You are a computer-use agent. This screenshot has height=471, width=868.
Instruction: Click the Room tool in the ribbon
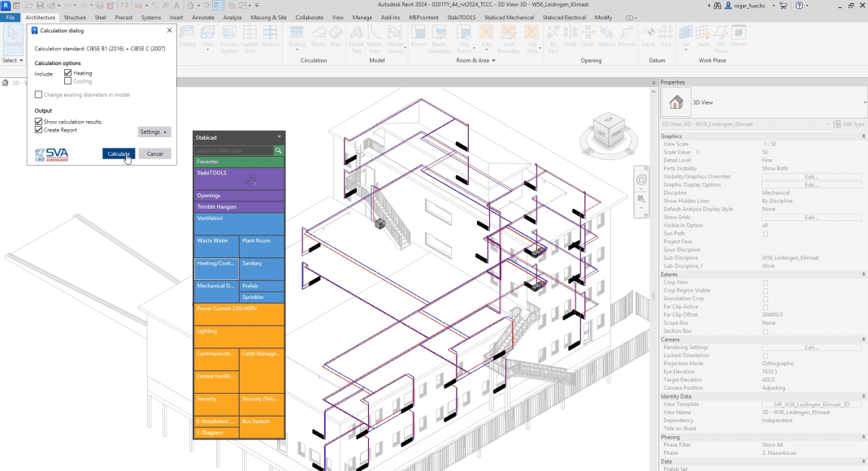point(419,36)
